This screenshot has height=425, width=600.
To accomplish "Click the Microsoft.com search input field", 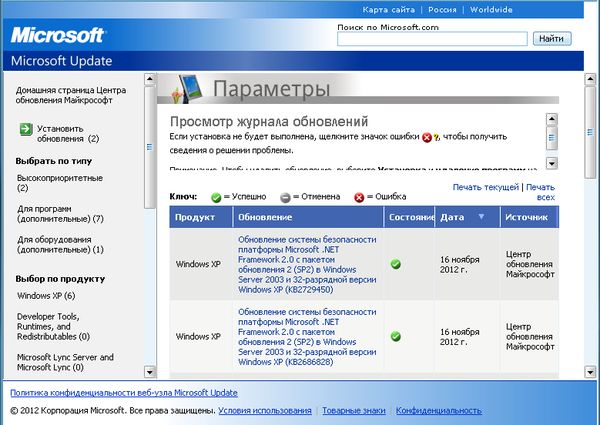I will tap(432, 39).
